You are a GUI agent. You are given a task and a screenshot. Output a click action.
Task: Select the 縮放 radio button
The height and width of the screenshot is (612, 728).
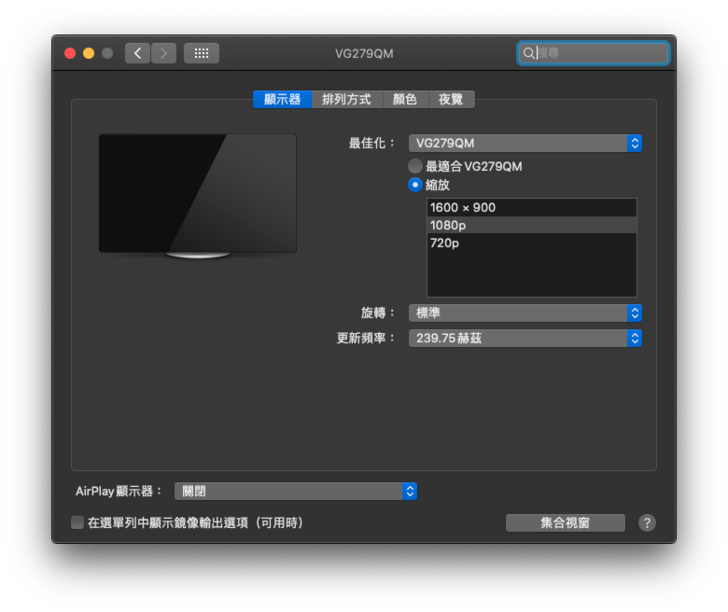(x=415, y=185)
